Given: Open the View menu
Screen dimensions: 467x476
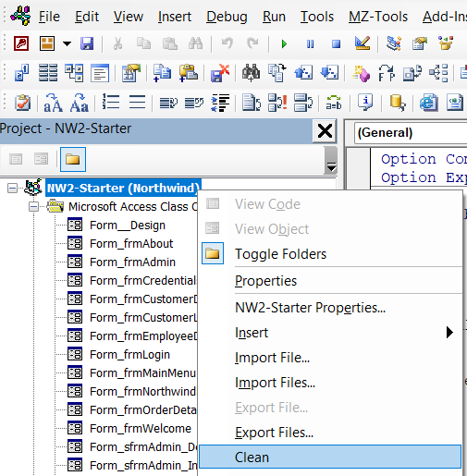Looking at the screenshot, I should click(x=129, y=17).
